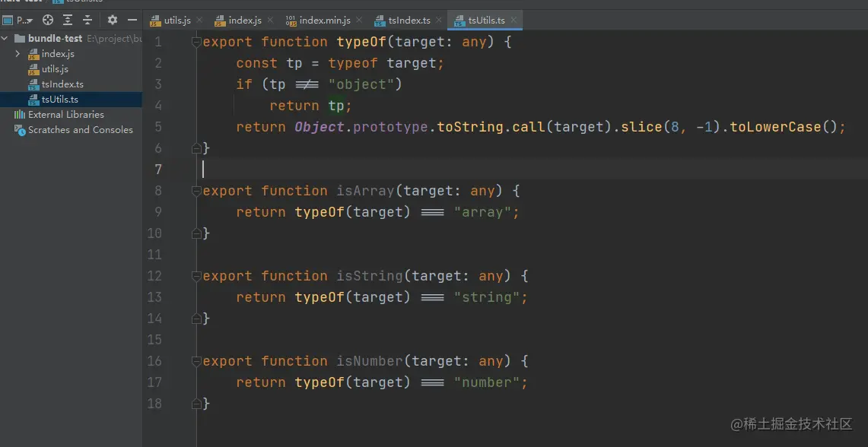Close the index.min.js tab
The image size is (868, 447).
[359, 21]
